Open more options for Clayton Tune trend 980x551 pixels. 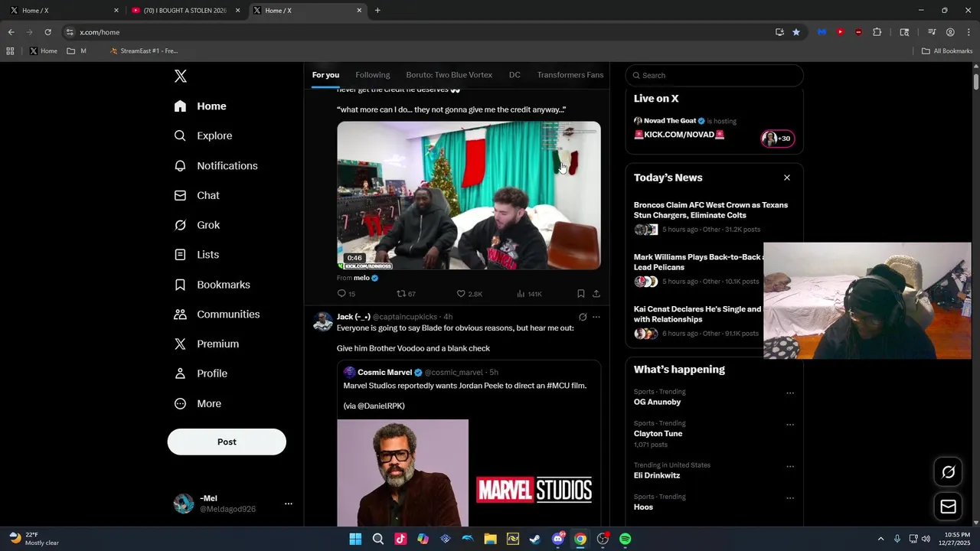[x=790, y=425]
